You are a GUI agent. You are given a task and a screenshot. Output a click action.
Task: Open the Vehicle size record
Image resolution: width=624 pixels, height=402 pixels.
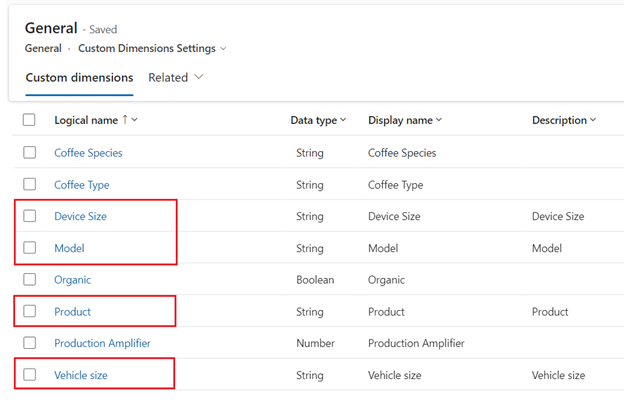[x=81, y=375]
